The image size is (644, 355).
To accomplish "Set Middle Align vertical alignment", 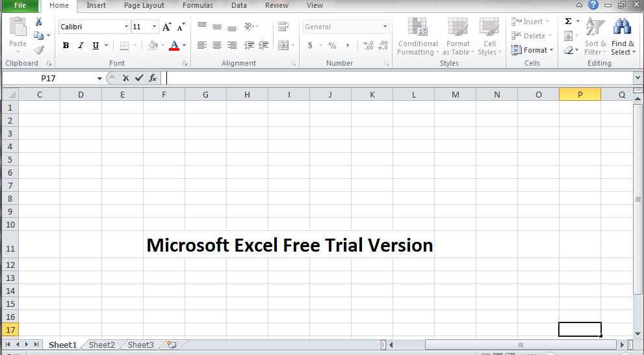I will pos(217,27).
